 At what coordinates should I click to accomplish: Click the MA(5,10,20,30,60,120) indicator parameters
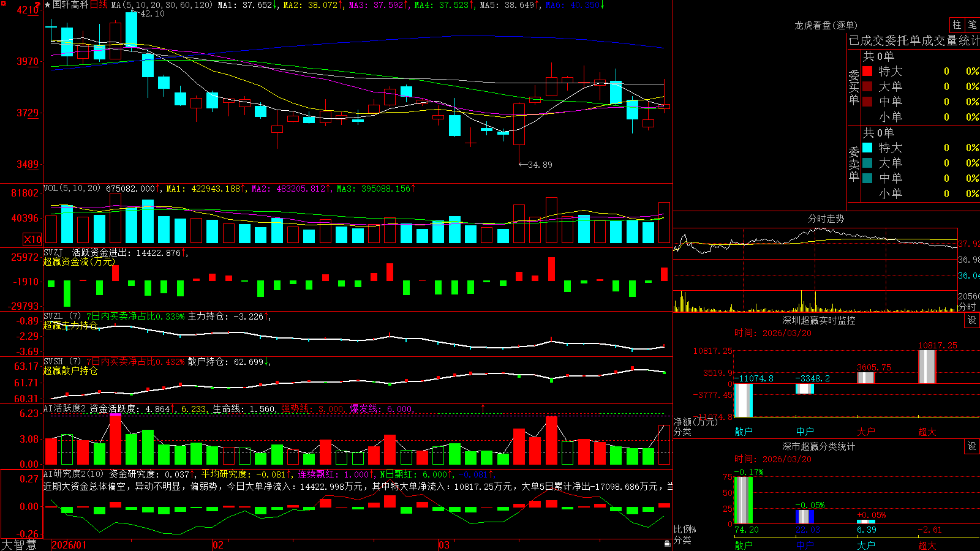(162, 5)
